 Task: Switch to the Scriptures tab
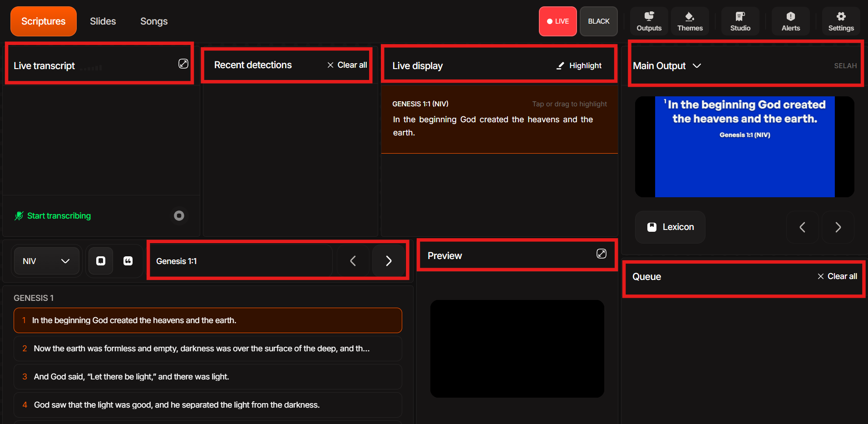44,21
